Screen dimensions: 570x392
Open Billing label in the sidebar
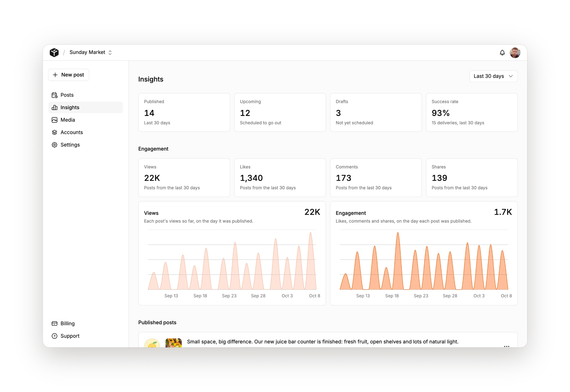pos(67,324)
